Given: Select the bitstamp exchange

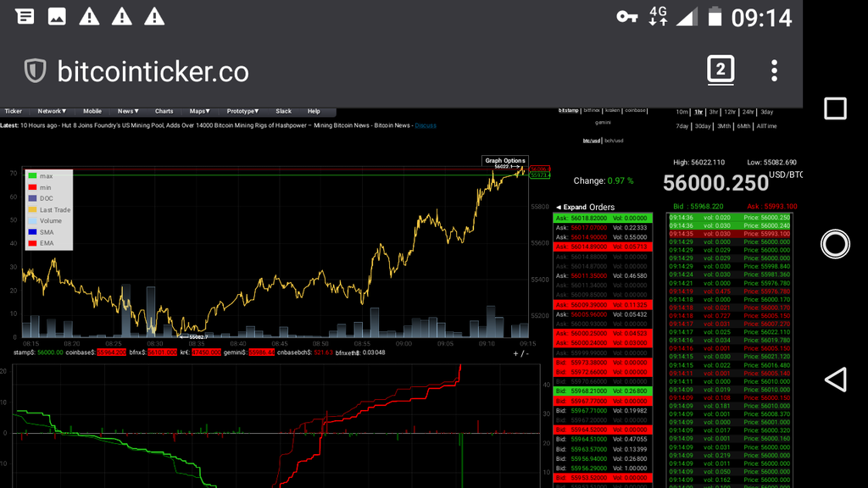Looking at the screenshot, I should 568,111.
